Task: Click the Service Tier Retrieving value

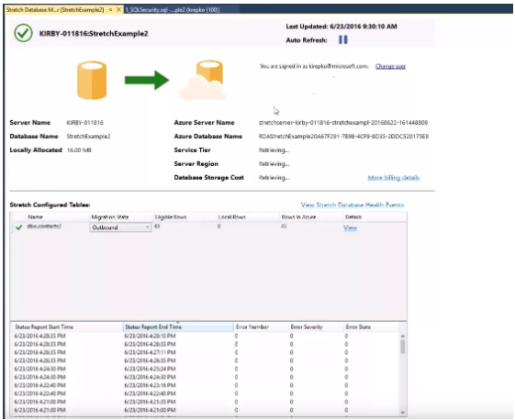Action: [x=274, y=150]
